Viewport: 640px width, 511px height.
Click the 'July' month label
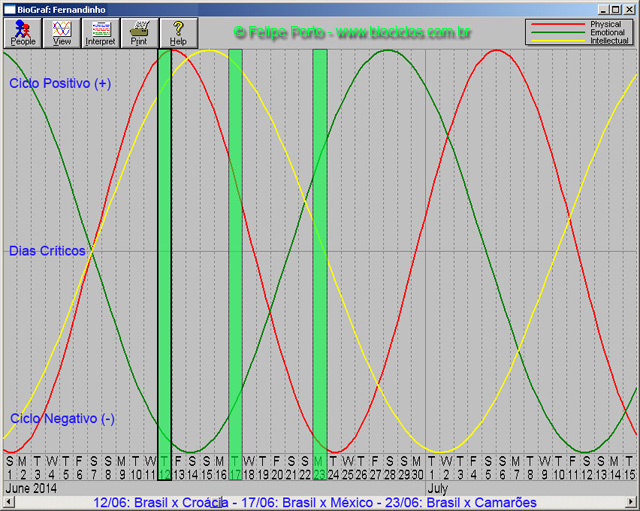click(x=438, y=488)
